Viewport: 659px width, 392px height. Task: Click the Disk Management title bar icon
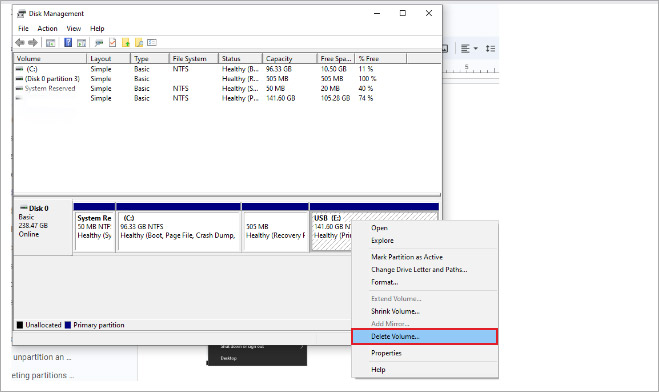(x=21, y=14)
